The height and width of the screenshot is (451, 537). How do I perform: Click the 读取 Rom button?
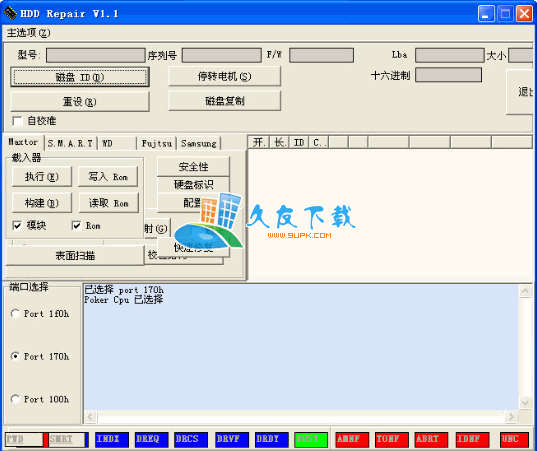coord(109,203)
